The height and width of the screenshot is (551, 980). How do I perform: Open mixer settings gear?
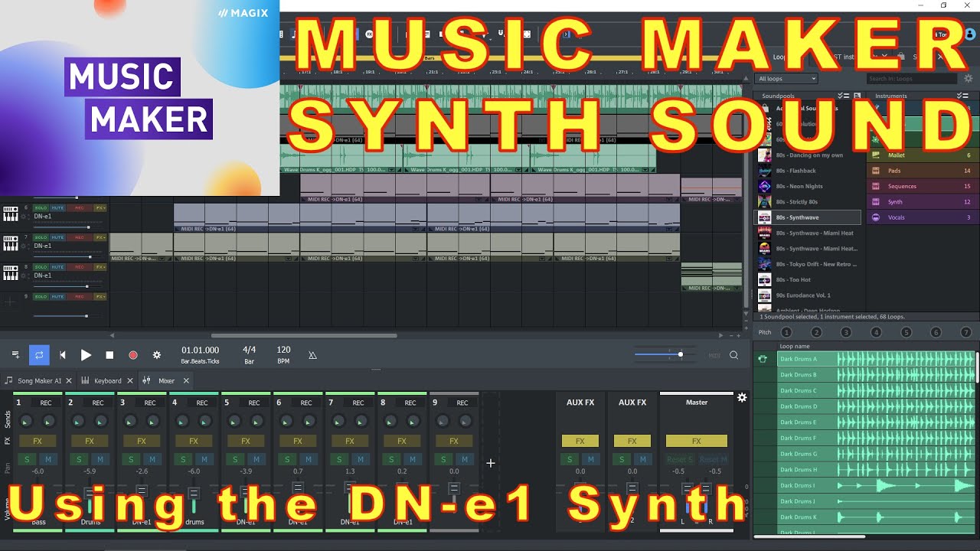741,398
